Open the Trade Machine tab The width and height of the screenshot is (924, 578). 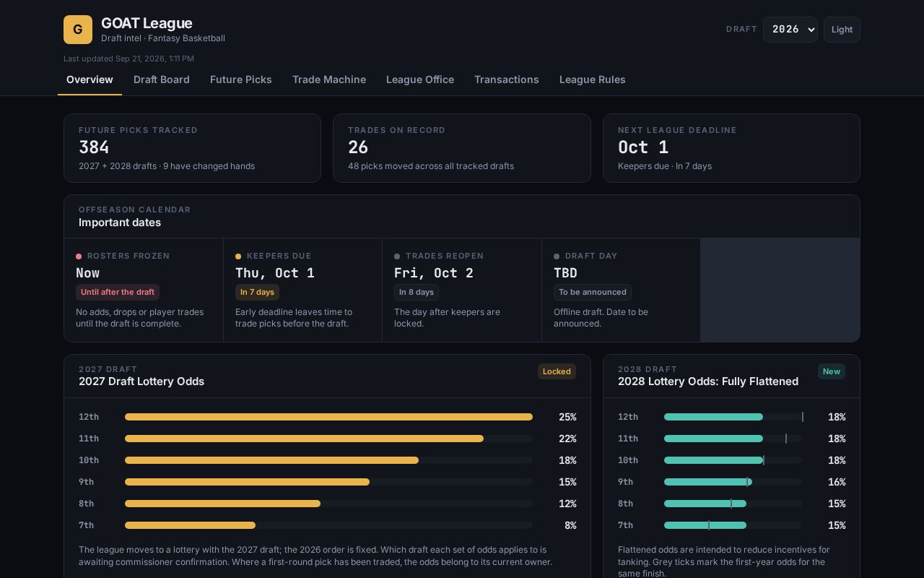329,79
